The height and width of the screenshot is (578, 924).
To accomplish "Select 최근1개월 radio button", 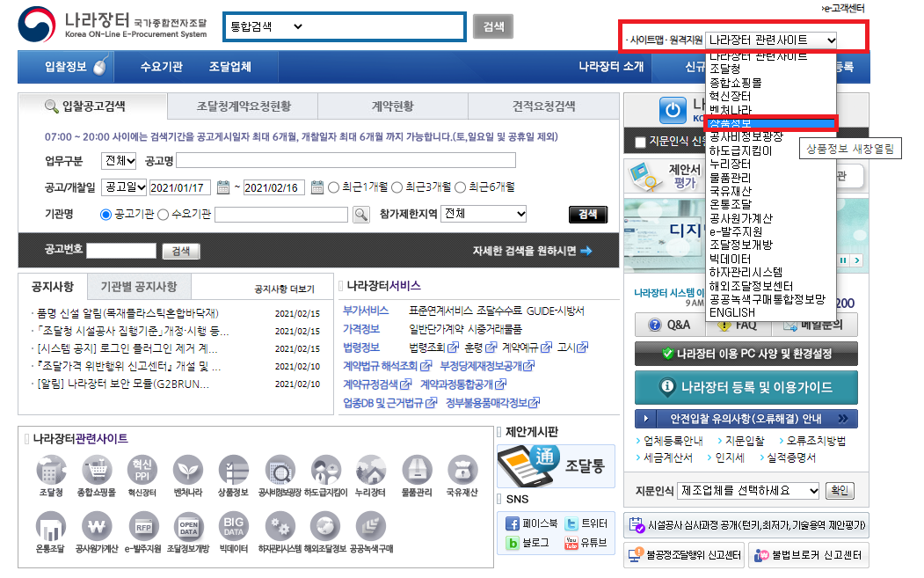I will point(333,187).
